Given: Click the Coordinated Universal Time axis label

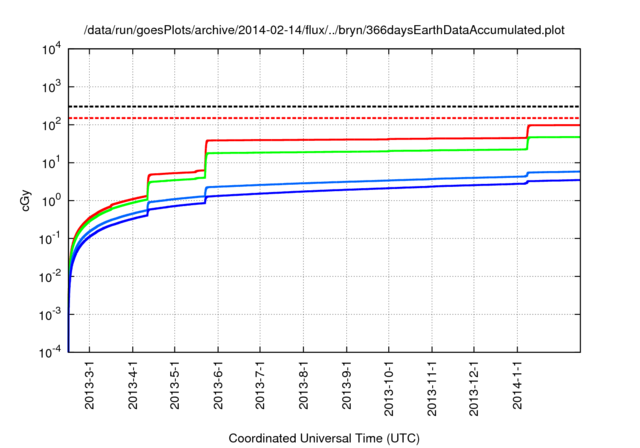Looking at the screenshot, I should click(325, 438).
